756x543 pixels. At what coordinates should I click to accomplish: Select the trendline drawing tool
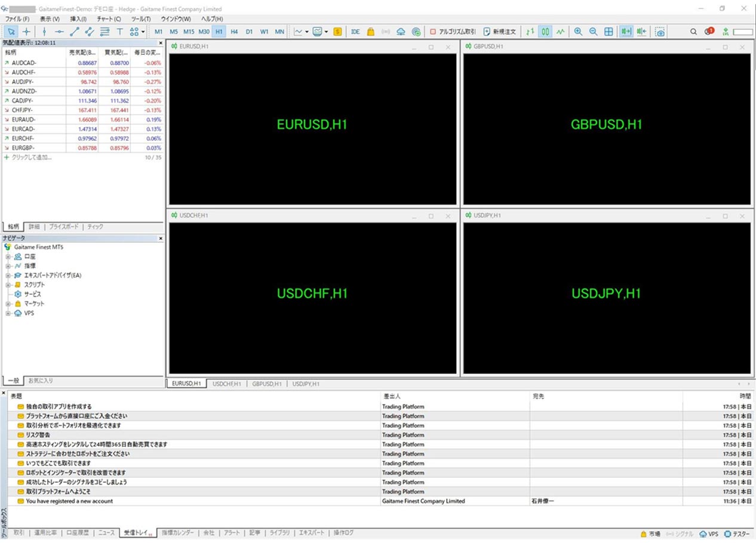(75, 32)
